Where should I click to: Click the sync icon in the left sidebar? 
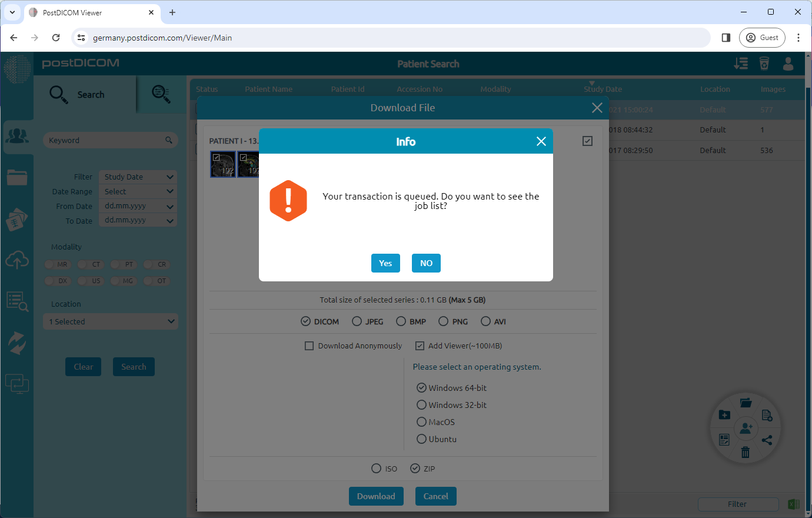[x=17, y=343]
